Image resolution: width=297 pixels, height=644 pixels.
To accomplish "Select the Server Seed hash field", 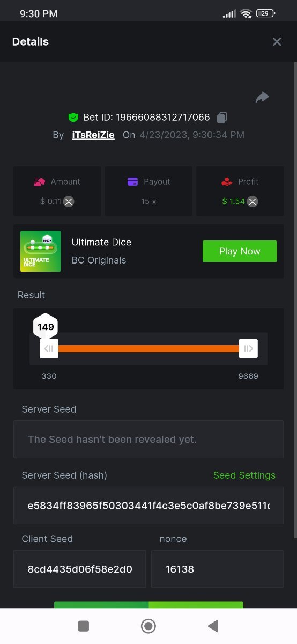I will point(148,506).
